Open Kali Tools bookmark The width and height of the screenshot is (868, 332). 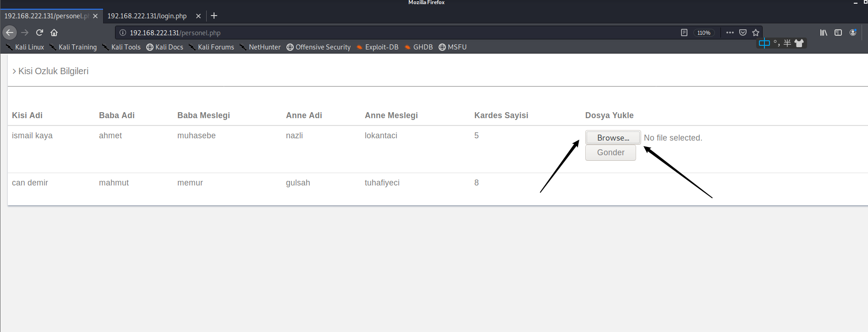(x=121, y=47)
